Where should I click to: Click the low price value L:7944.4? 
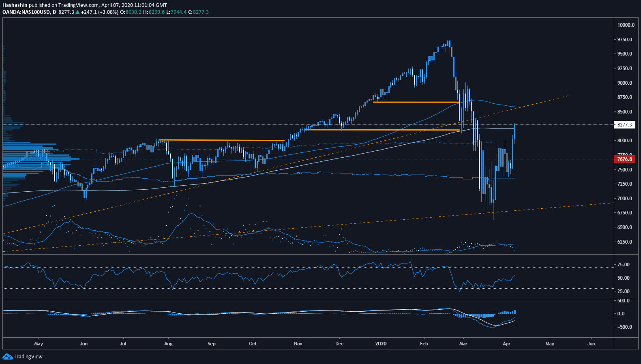[176, 12]
